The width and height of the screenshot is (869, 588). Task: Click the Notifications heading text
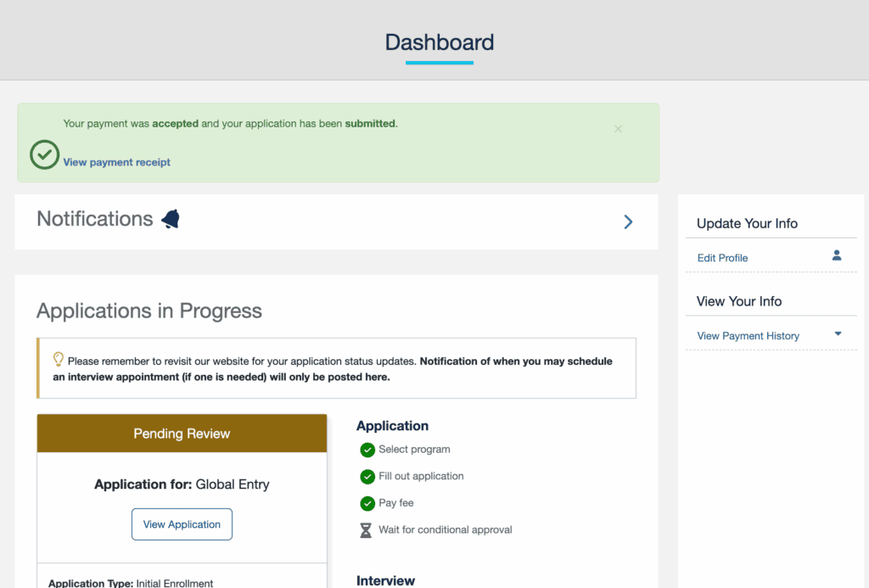(x=95, y=219)
